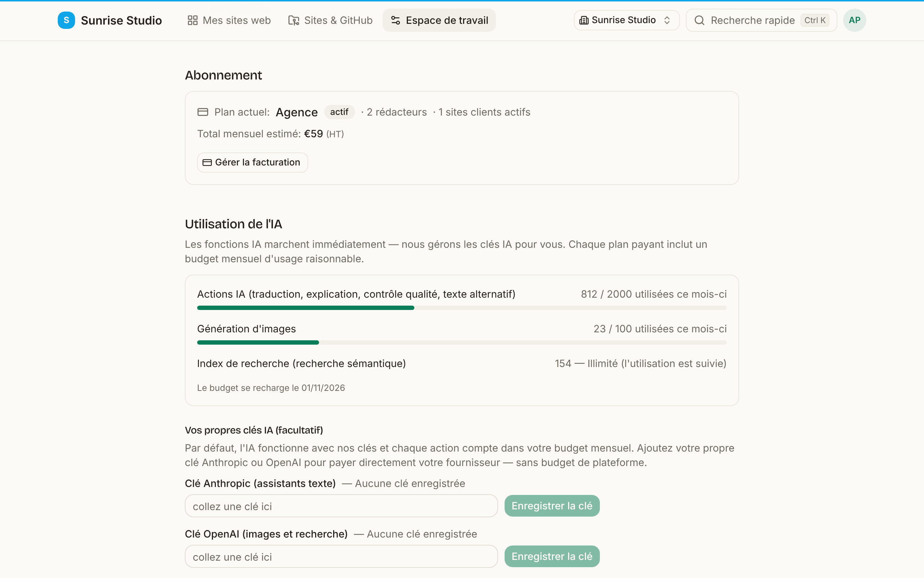This screenshot has width=924, height=578.
Task: Focus the Clé OpenAI input field
Action: tap(341, 556)
